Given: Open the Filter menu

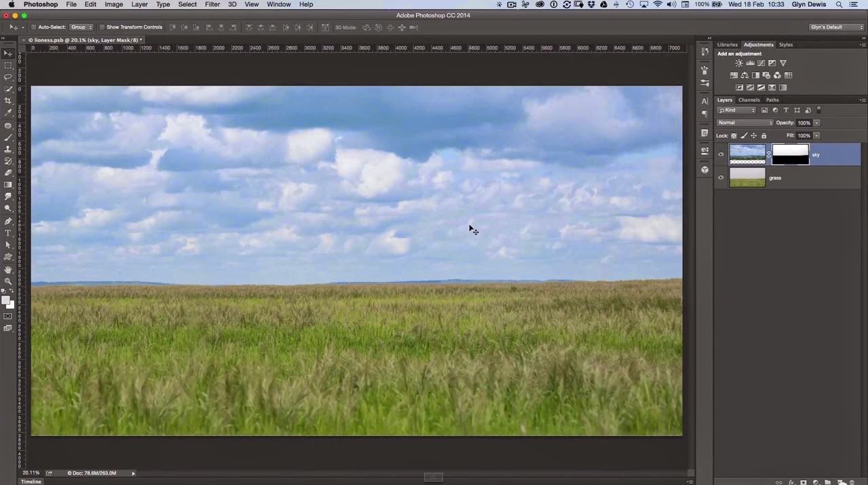Looking at the screenshot, I should [212, 5].
